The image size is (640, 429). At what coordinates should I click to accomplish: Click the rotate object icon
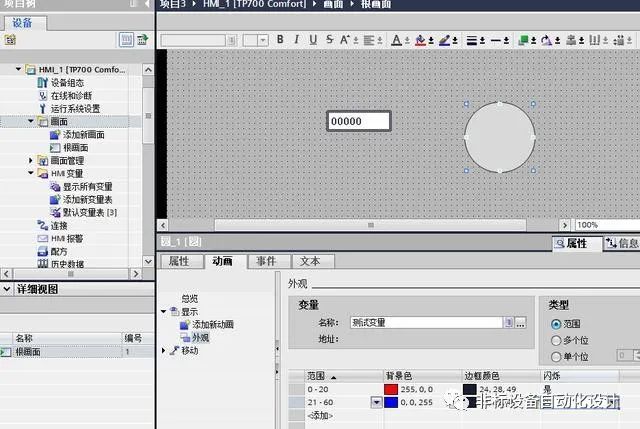547,40
